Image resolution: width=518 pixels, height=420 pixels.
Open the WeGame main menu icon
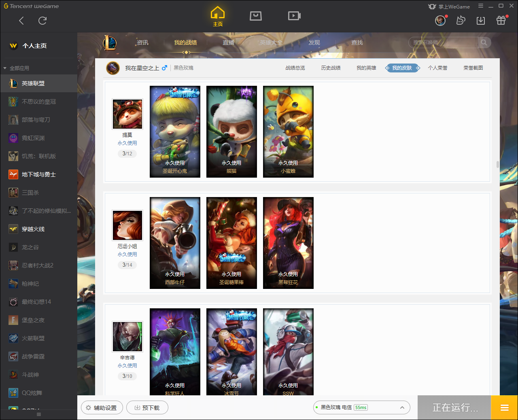tap(481, 6)
